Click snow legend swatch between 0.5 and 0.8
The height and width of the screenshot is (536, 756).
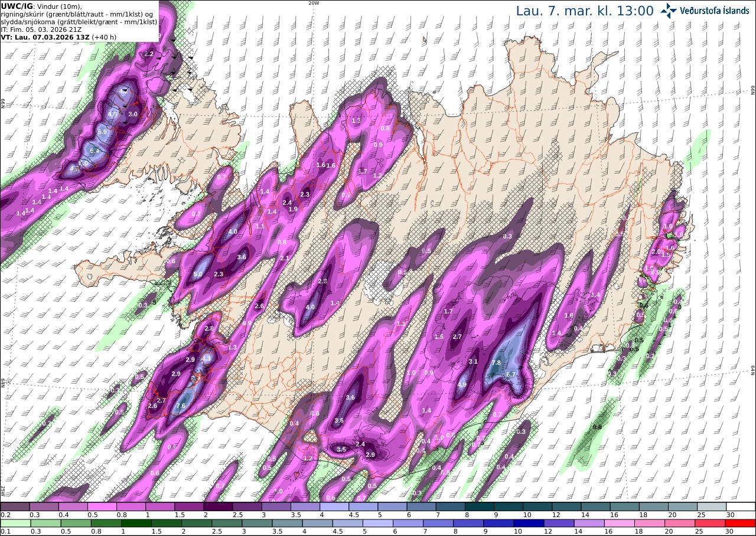[102, 506]
